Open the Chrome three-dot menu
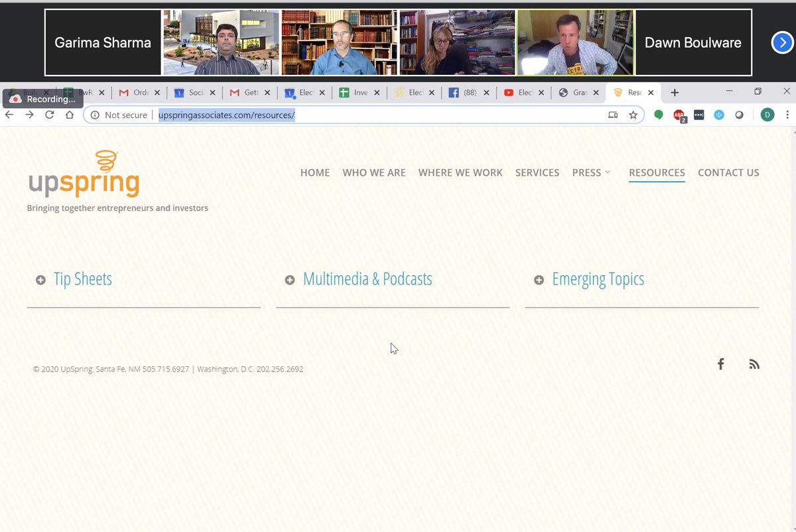796x532 pixels. 787,115
